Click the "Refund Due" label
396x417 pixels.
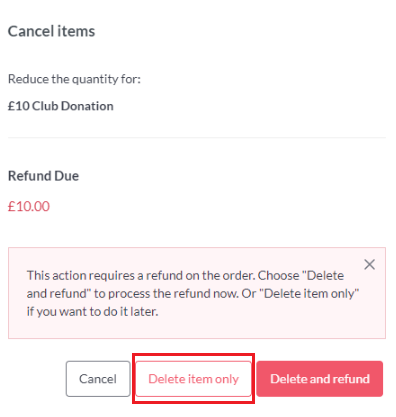point(43,176)
